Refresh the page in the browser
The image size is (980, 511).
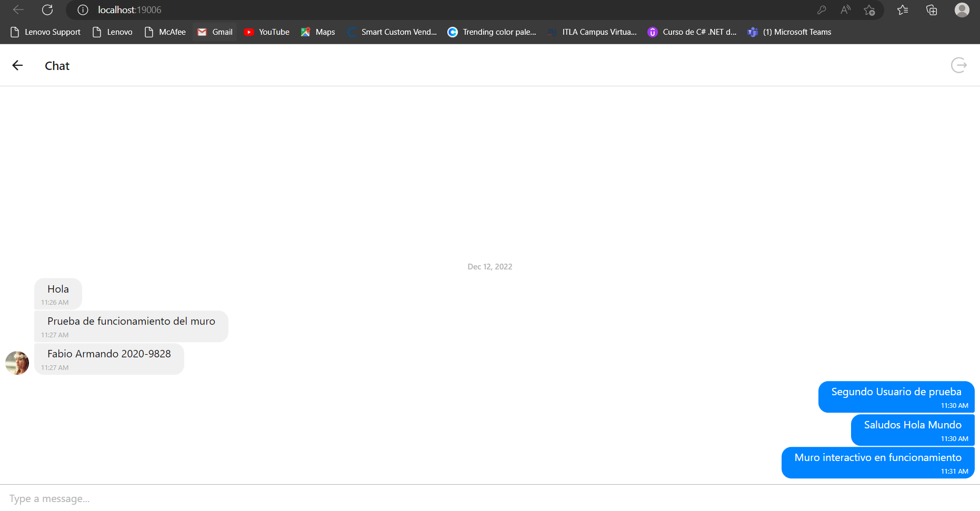[x=47, y=9]
